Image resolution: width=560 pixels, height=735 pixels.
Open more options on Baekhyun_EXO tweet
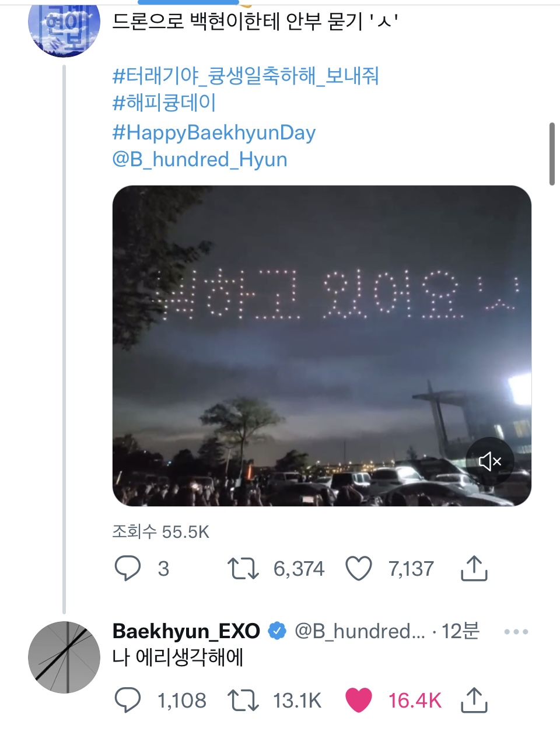pyautogui.click(x=516, y=632)
